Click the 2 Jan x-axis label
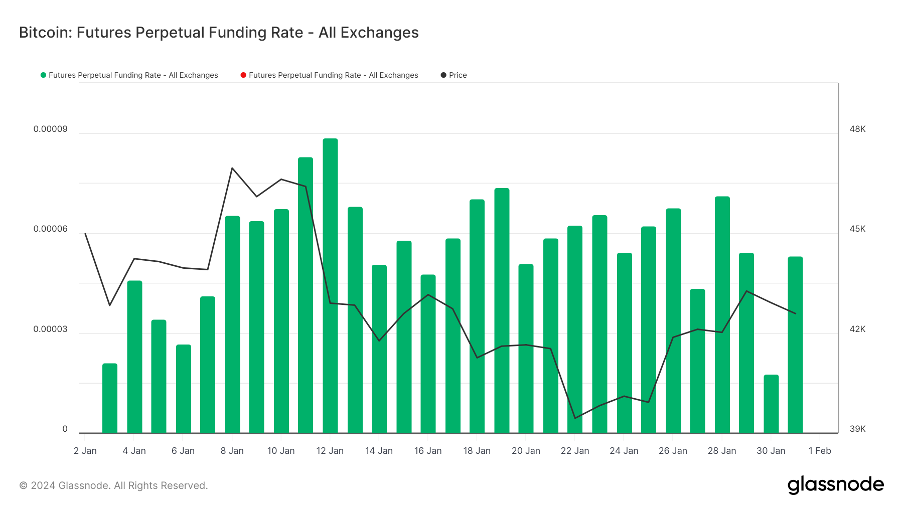This screenshot has height=508, width=904. point(85,451)
